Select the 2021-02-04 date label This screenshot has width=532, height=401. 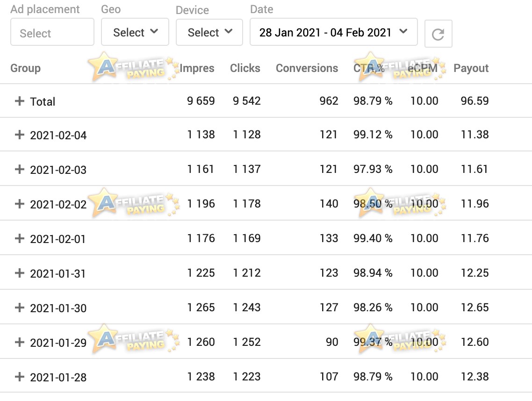tap(58, 136)
